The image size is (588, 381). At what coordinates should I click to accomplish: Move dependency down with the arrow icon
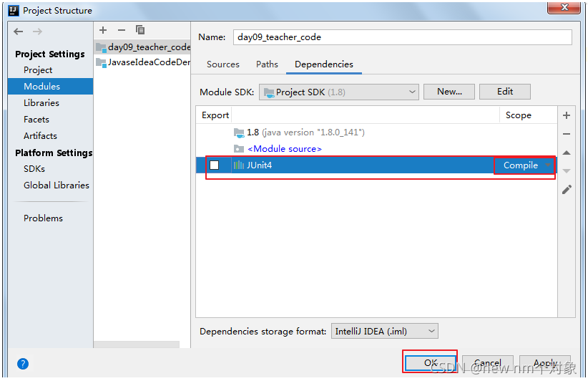[567, 170]
